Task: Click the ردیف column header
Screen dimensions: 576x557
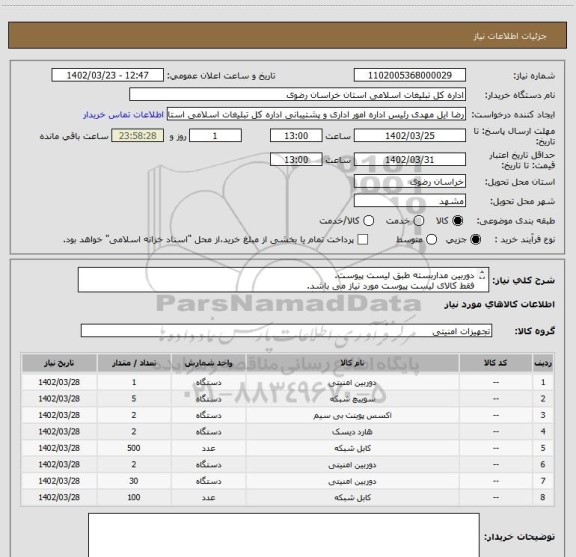Action: tap(543, 363)
